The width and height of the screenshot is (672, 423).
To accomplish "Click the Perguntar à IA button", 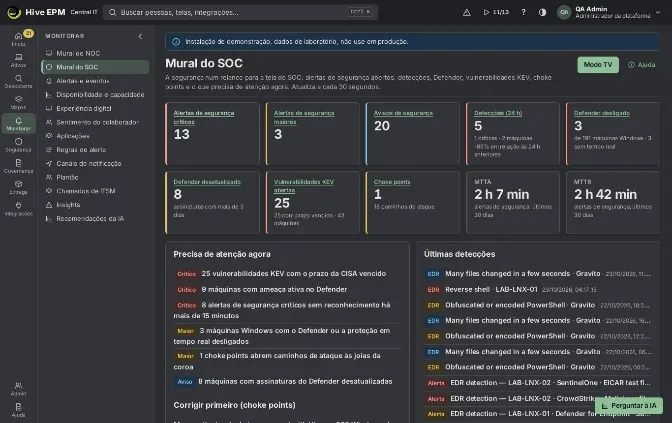I will [x=629, y=405].
